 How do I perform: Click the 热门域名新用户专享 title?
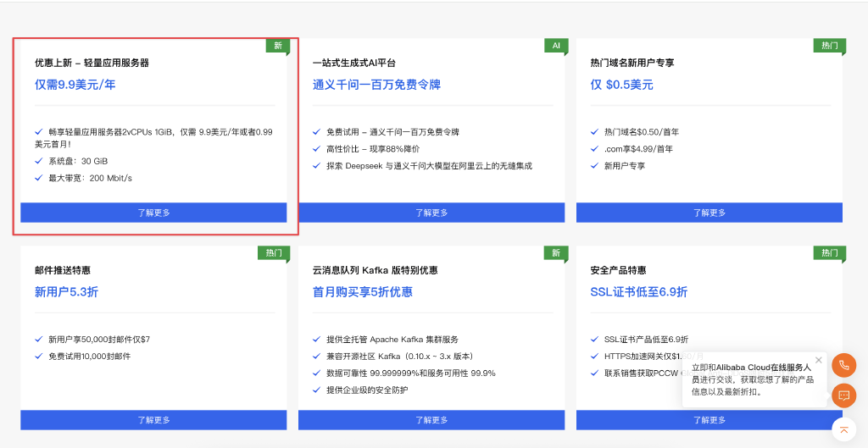click(632, 63)
